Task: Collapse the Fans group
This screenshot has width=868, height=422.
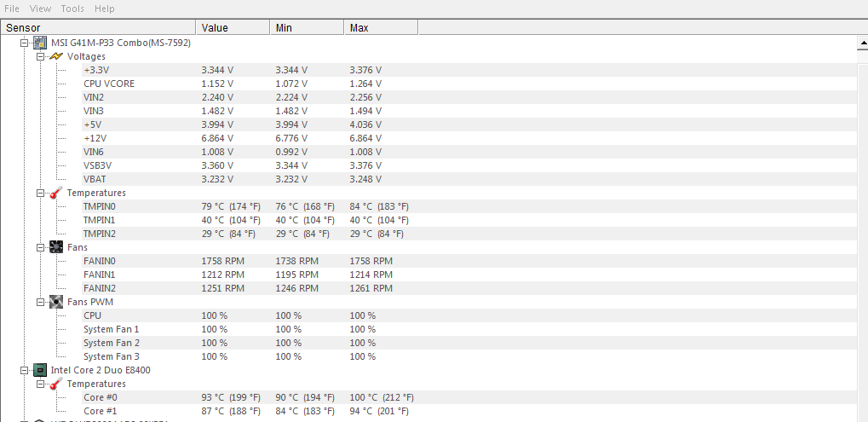Action: point(40,247)
